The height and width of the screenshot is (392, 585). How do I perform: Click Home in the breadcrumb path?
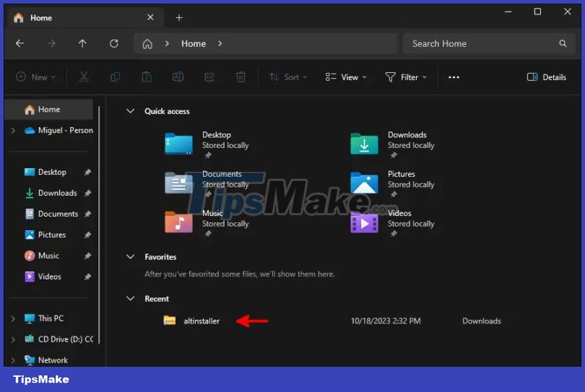pyautogui.click(x=194, y=43)
